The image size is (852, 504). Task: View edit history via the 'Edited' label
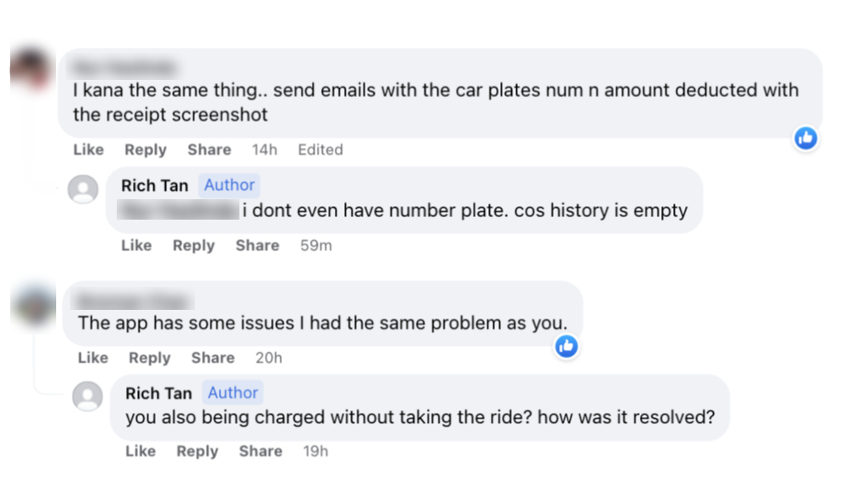[320, 150]
